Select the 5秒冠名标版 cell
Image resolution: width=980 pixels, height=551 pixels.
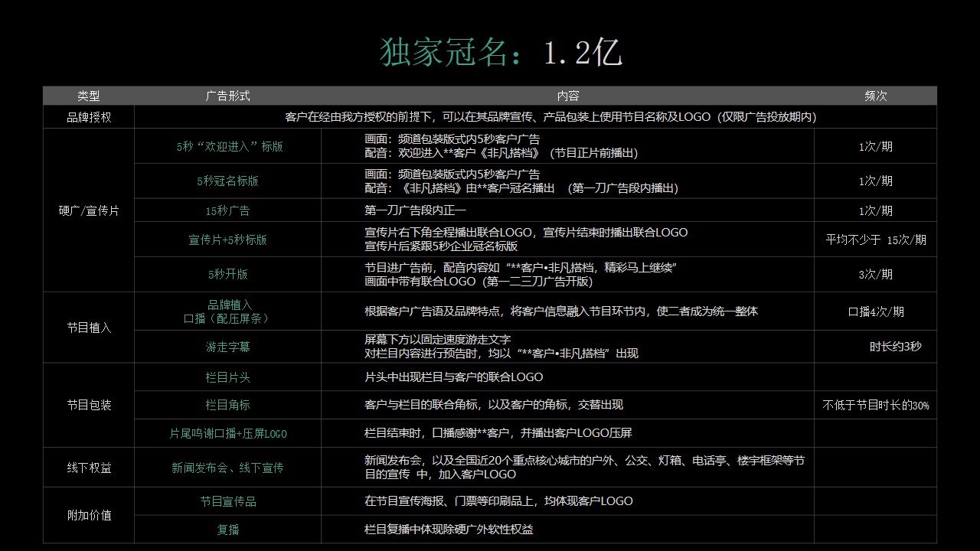(227, 181)
